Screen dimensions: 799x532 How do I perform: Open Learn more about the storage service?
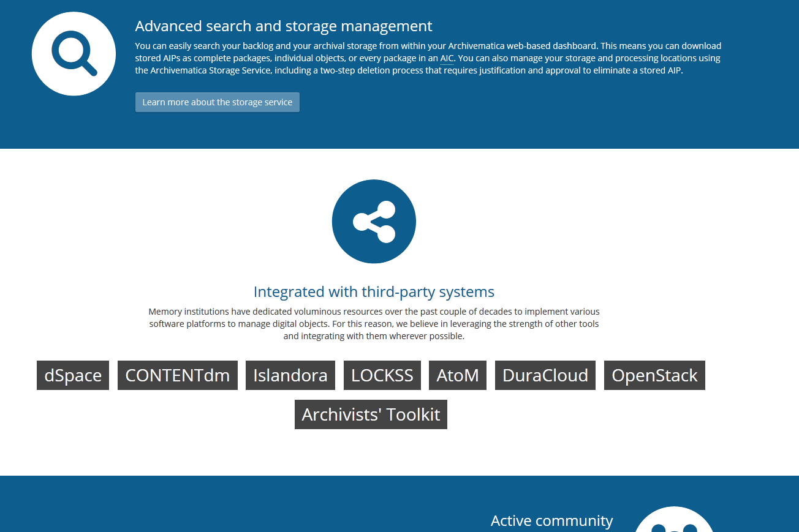pyautogui.click(x=218, y=102)
